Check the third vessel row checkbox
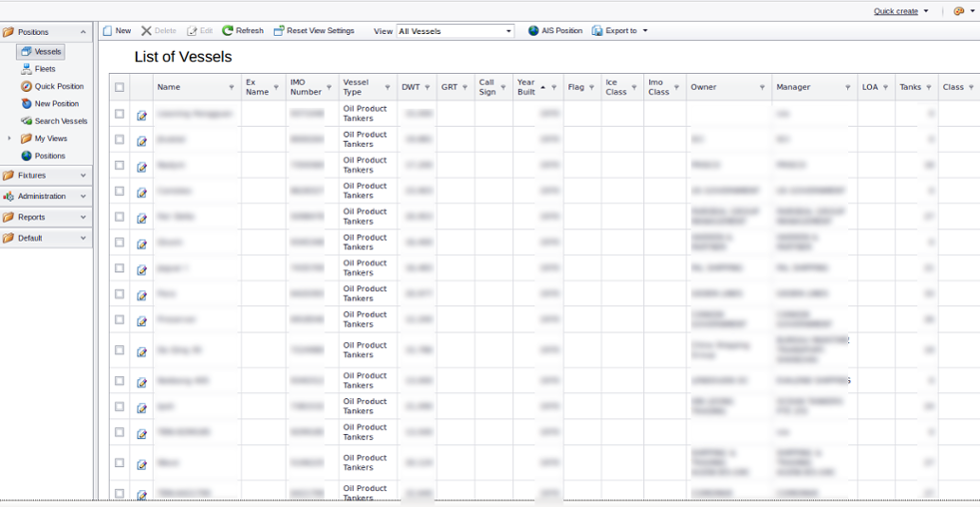Image resolution: width=980 pixels, height=507 pixels. click(119, 165)
